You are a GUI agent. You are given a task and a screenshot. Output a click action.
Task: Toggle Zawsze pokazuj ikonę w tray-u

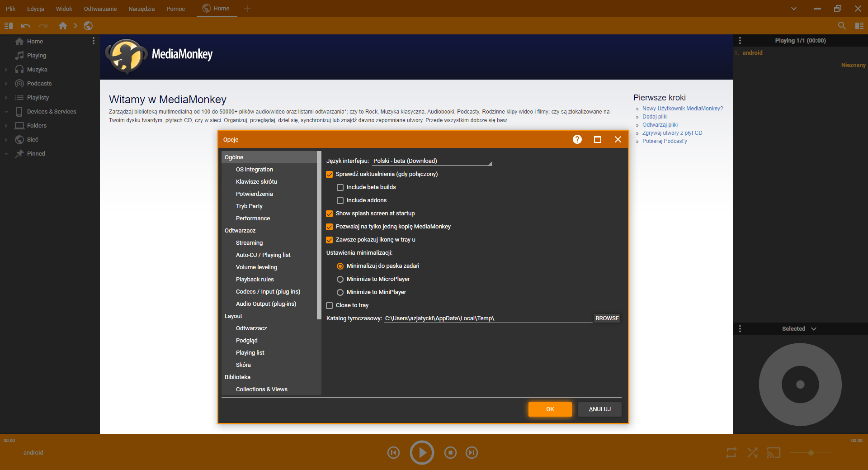click(x=330, y=240)
